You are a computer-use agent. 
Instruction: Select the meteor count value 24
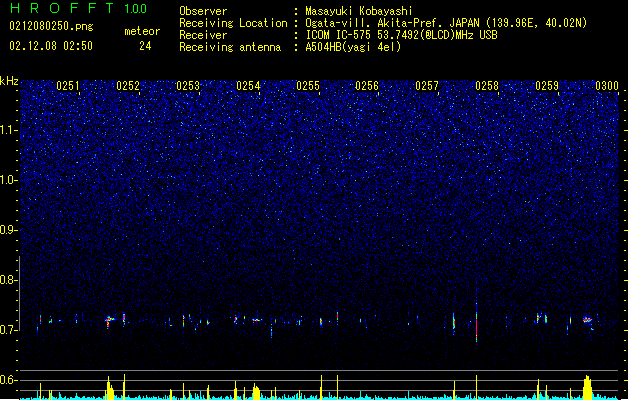[145, 46]
